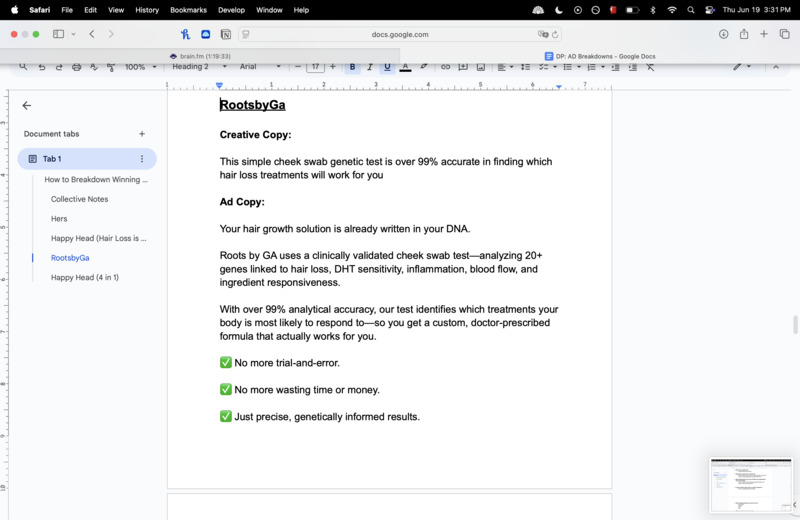This screenshot has height=520, width=800.
Task: Collapse the toolbar with the up chevron
Action: click(x=776, y=67)
